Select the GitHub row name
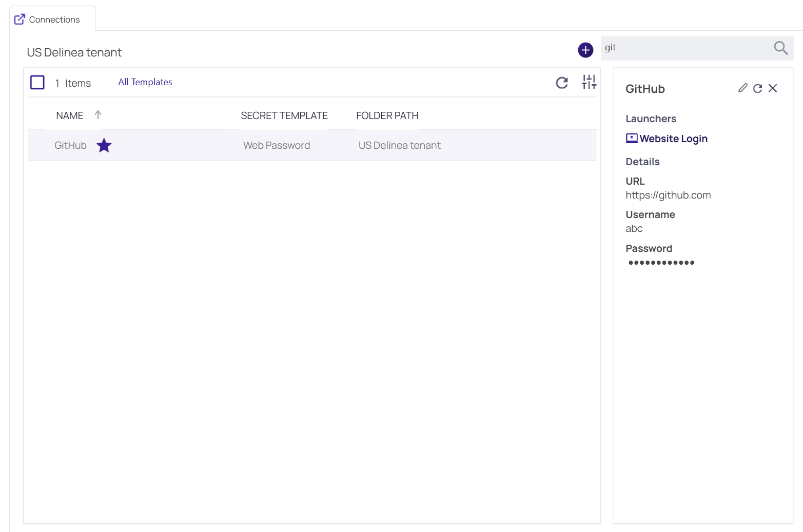 [x=70, y=145]
